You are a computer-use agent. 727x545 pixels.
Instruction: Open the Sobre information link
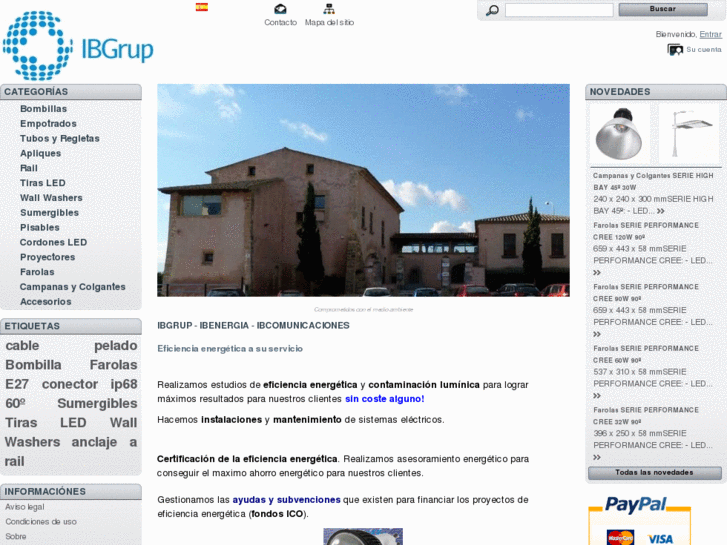16,537
